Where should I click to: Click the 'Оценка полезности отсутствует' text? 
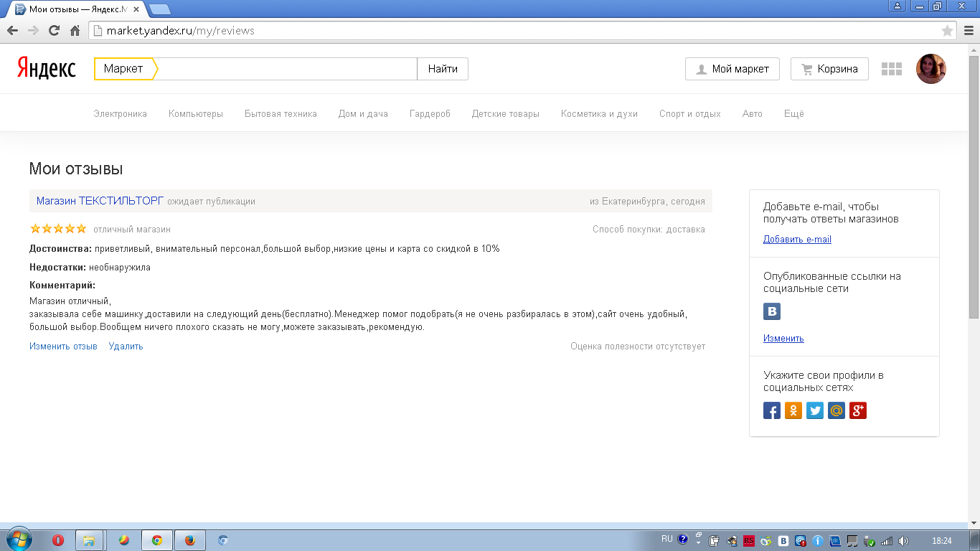(x=638, y=346)
